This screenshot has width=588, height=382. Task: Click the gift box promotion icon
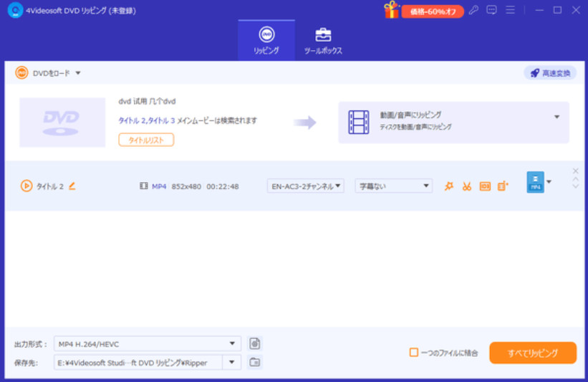tap(392, 10)
